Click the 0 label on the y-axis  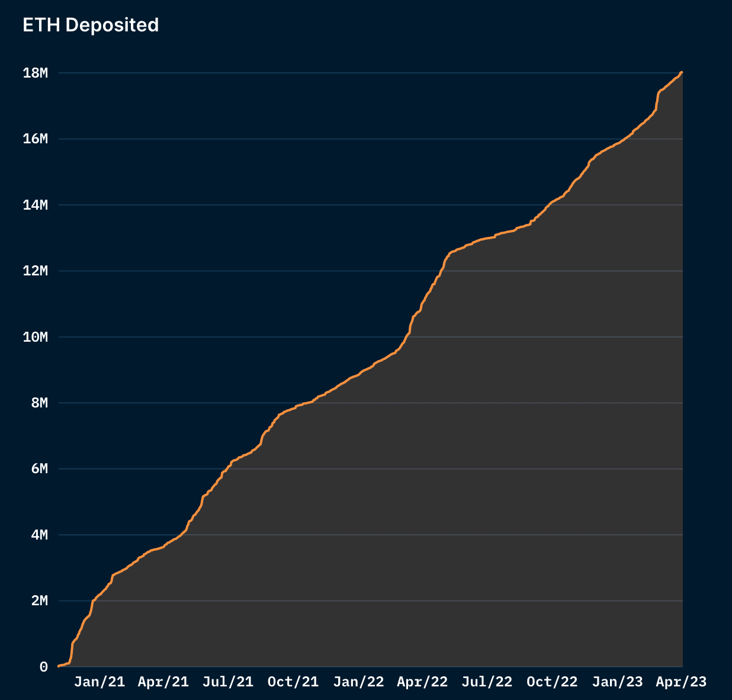click(43, 667)
